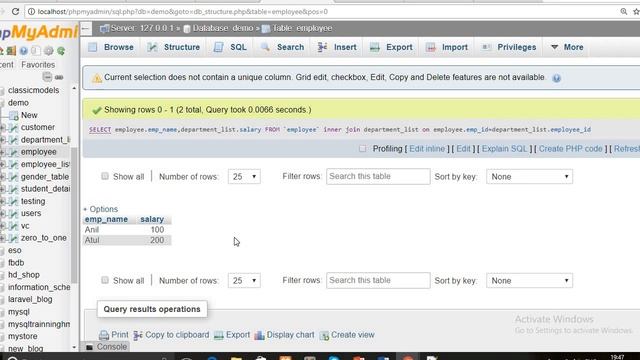Image resolution: width=640 pixels, height=360 pixels.
Task: Click the navigation panel scroll down arrow
Action: [x=74, y=347]
